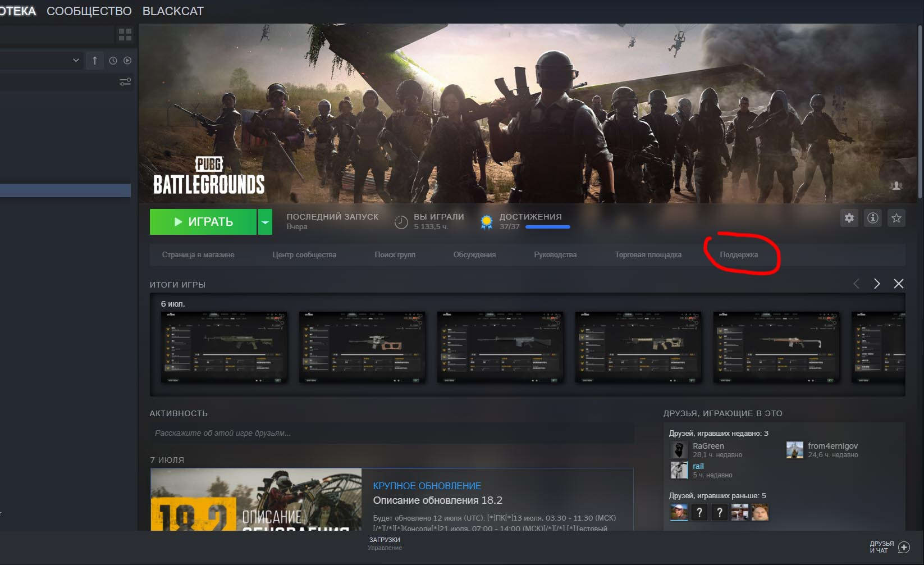
Task: Open advanced library filters icon
Action: pyautogui.click(x=125, y=82)
